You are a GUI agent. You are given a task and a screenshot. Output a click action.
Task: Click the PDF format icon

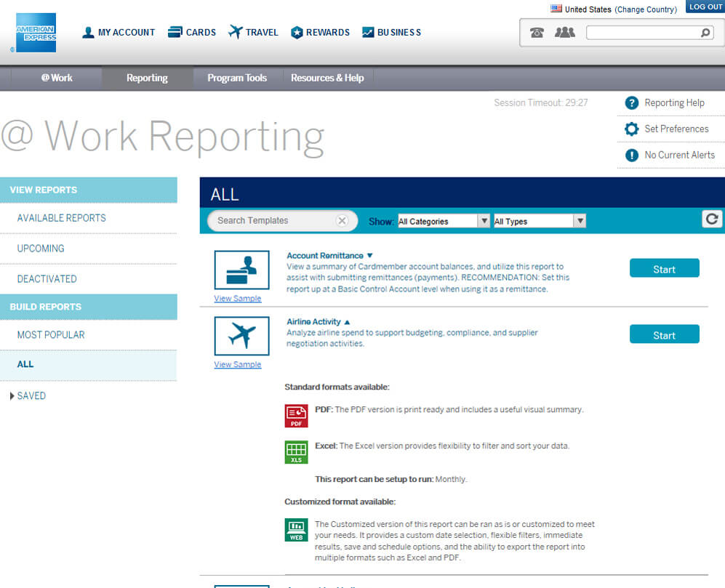click(296, 415)
